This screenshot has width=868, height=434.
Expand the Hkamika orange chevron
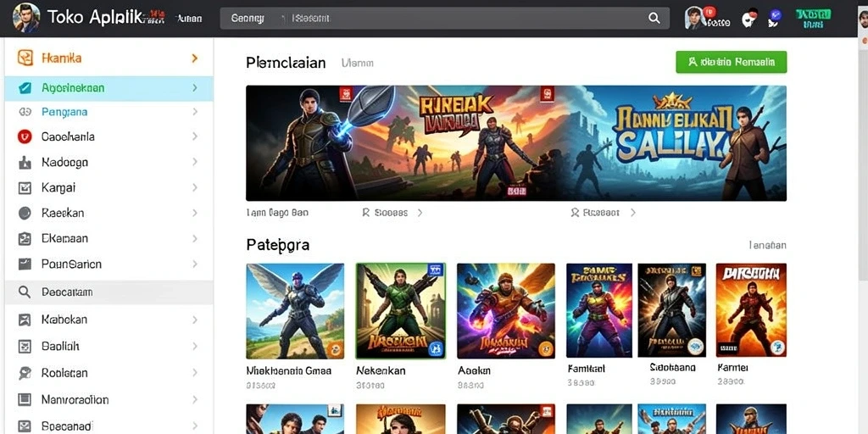tap(194, 58)
